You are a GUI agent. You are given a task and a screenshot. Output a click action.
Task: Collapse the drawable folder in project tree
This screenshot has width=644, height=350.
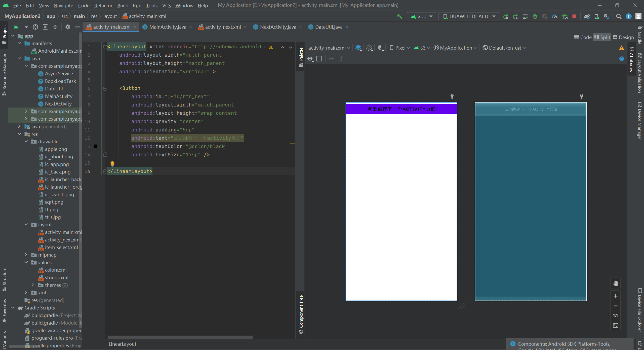26,142
